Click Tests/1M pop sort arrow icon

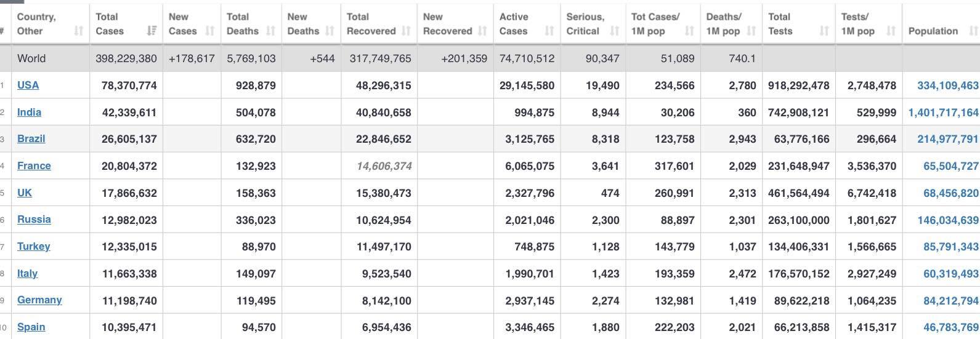pos(891,31)
